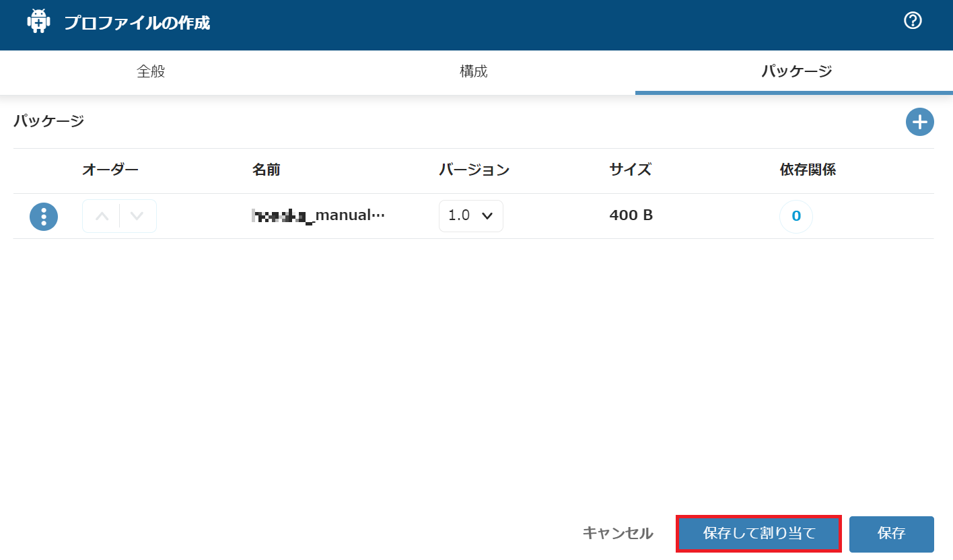Move the package up in order
The image size is (953, 560).
coord(102,216)
